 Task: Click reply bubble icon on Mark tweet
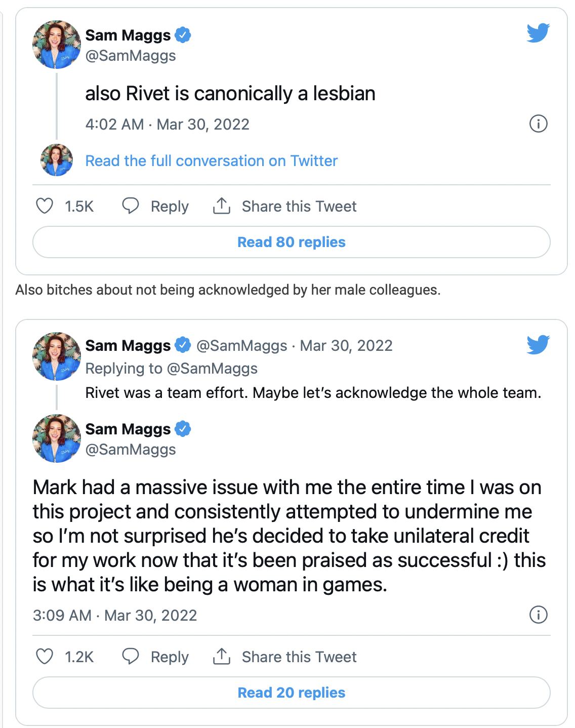click(x=131, y=656)
